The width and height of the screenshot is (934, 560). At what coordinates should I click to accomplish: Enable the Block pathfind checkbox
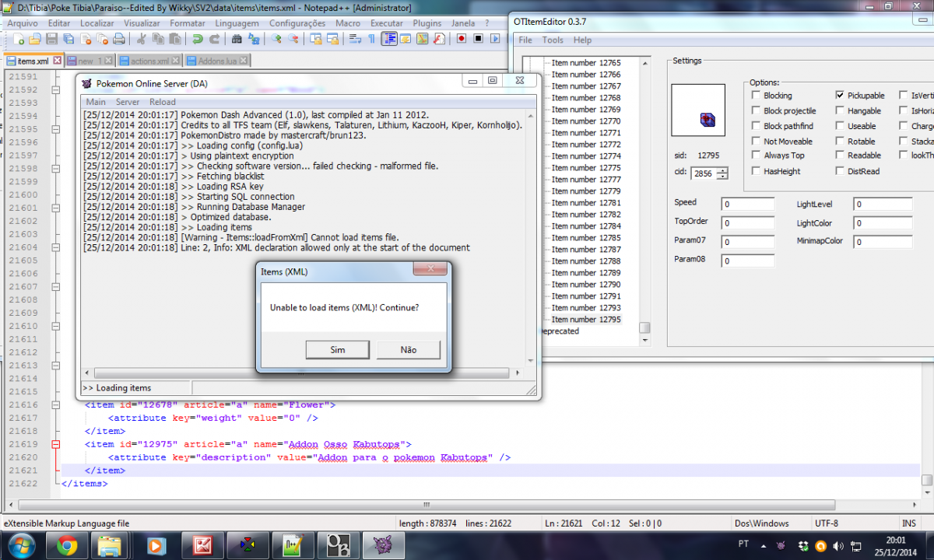(757, 126)
